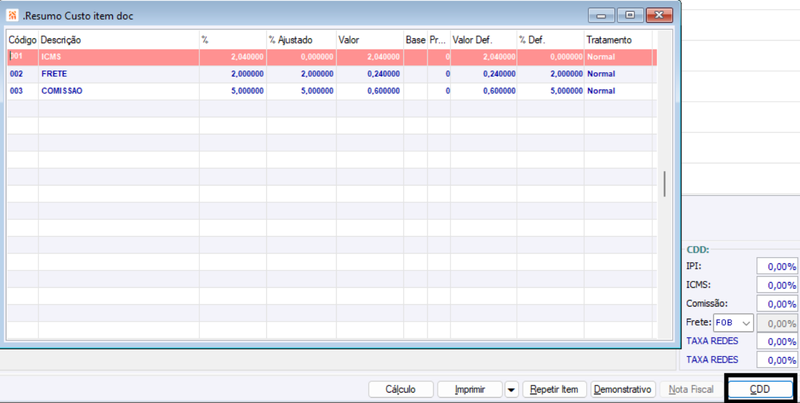Click the Imprimir button

(x=470, y=390)
